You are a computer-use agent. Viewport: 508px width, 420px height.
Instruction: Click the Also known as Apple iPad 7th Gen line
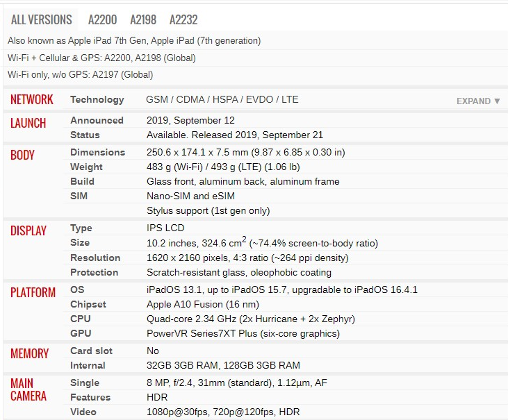coord(134,41)
